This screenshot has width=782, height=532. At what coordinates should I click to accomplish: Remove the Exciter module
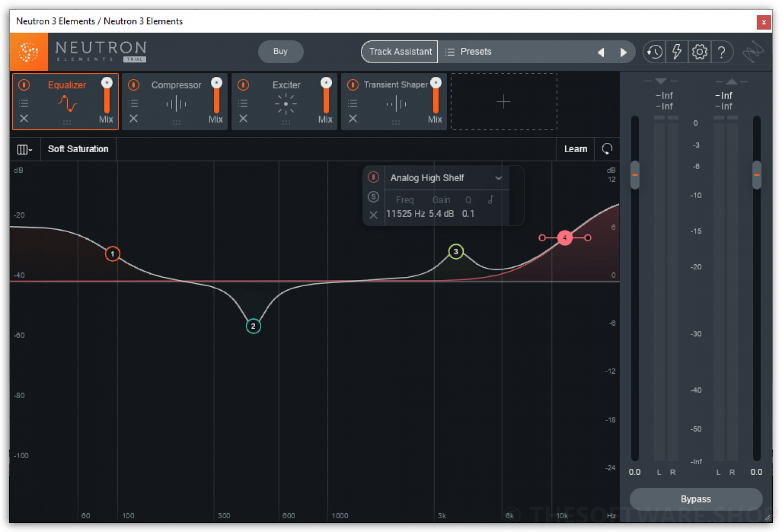243,119
